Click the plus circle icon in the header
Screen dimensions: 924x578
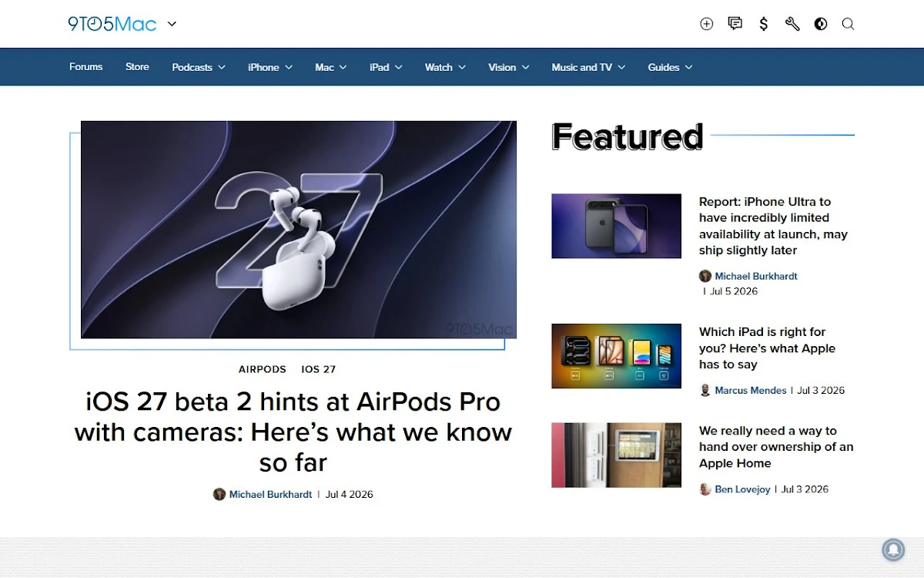click(706, 24)
